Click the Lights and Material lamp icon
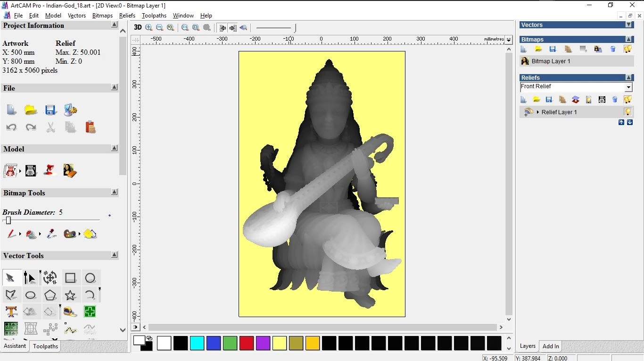The height and width of the screenshot is (361, 644). (x=50, y=170)
